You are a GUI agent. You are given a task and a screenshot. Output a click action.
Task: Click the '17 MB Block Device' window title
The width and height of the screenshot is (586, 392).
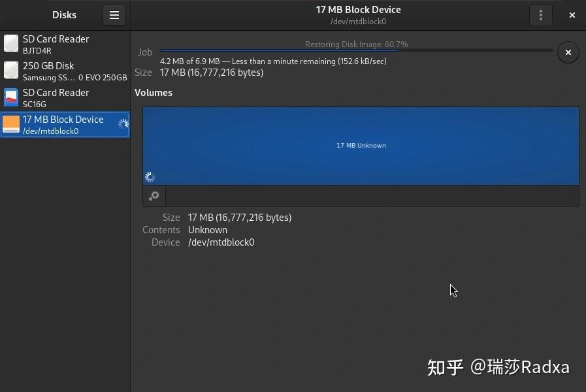pos(358,10)
